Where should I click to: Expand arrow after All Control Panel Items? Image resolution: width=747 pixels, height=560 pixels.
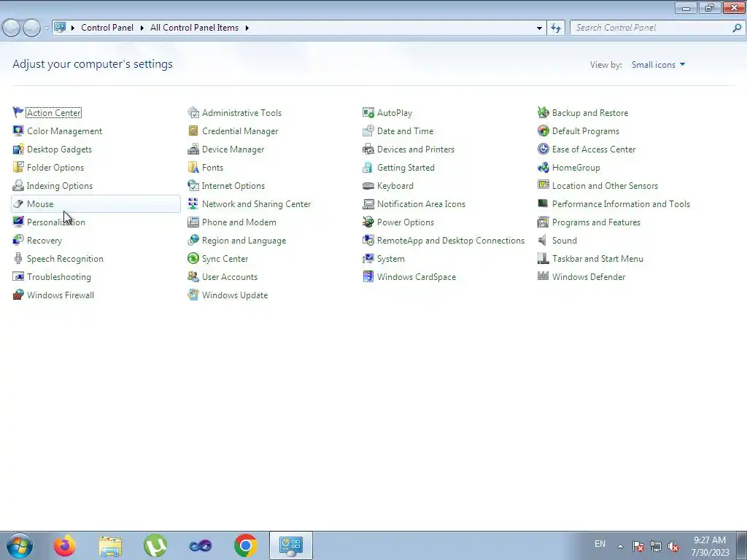247,28
